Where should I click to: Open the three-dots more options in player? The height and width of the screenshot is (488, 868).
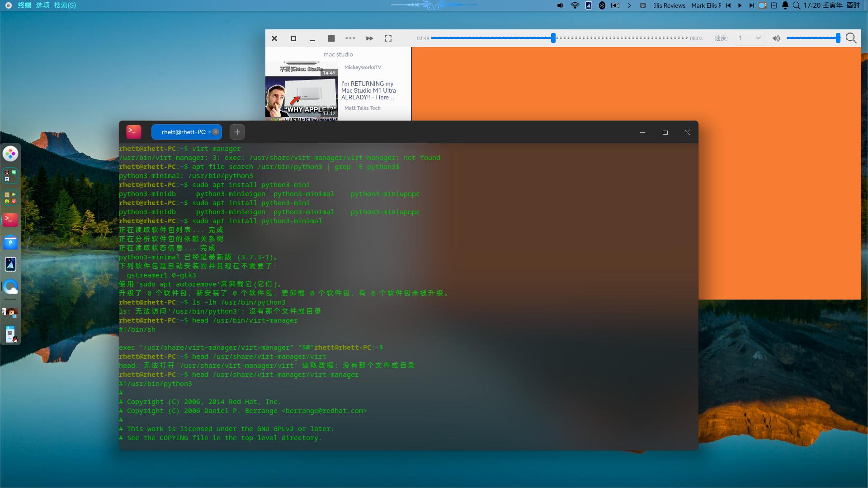(350, 38)
